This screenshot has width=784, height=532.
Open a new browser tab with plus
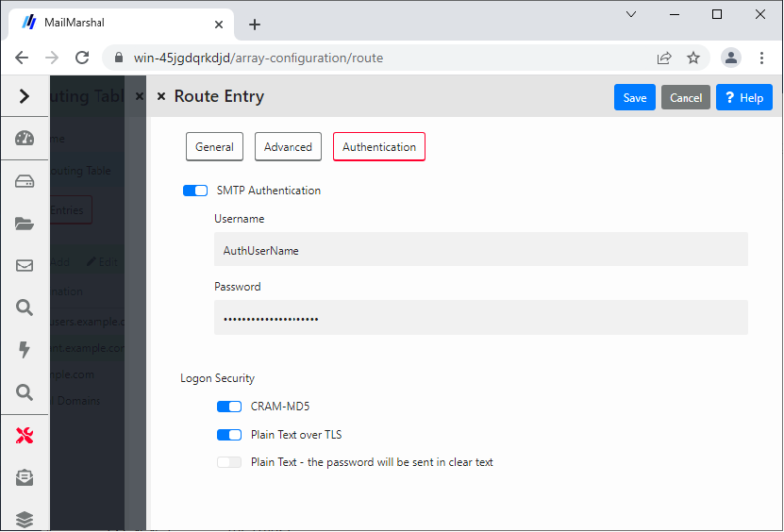point(255,25)
